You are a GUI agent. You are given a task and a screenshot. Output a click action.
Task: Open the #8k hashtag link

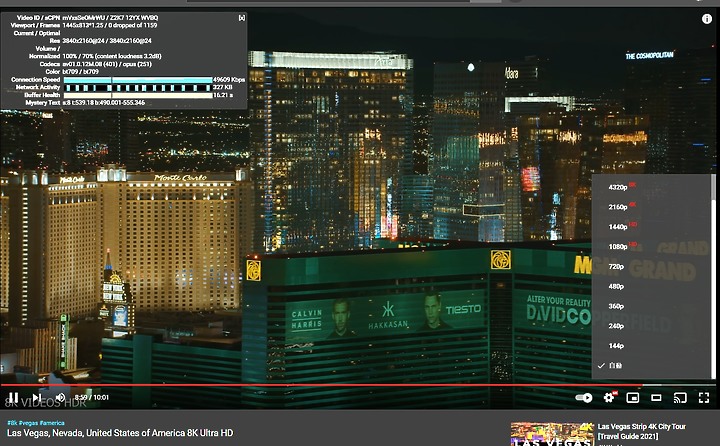pos(12,423)
